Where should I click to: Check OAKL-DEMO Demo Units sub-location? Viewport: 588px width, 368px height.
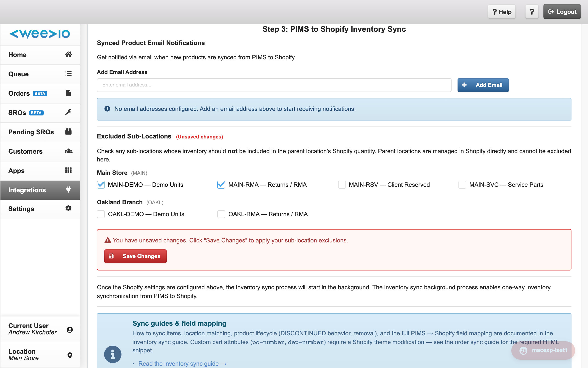(101, 214)
